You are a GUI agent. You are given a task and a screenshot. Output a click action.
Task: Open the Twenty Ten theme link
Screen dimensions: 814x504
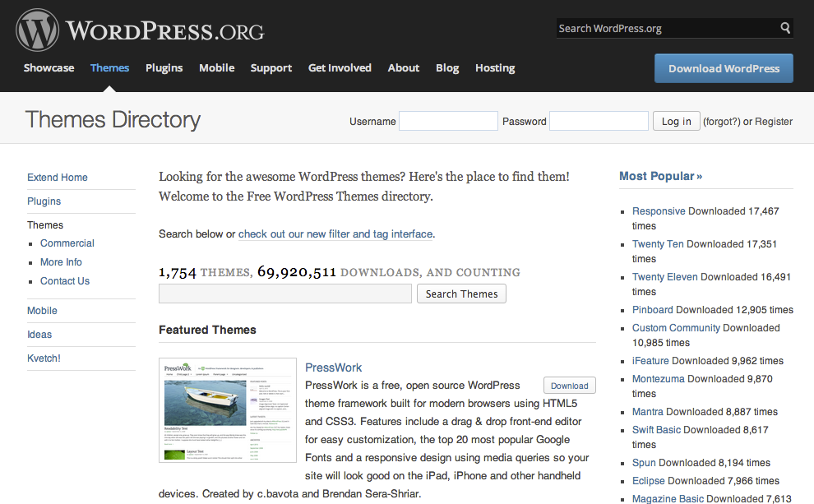[658, 244]
